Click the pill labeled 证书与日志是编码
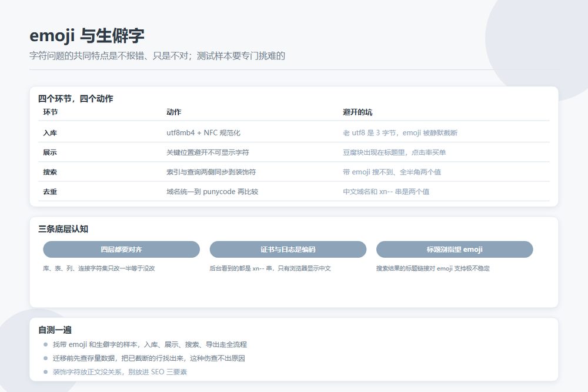This screenshot has width=588, height=392. [288, 250]
